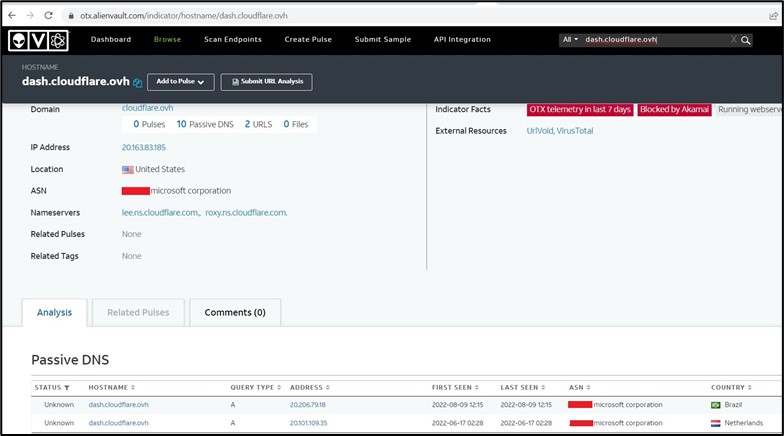The height and width of the screenshot is (436, 784).
Task: Reload the page with the refresh icon
Action: [x=50, y=16]
